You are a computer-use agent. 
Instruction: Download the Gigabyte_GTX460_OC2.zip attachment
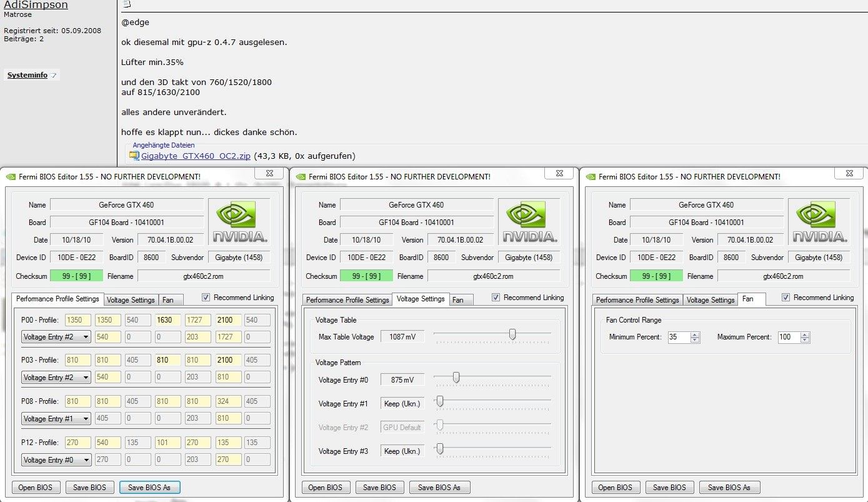tap(196, 156)
